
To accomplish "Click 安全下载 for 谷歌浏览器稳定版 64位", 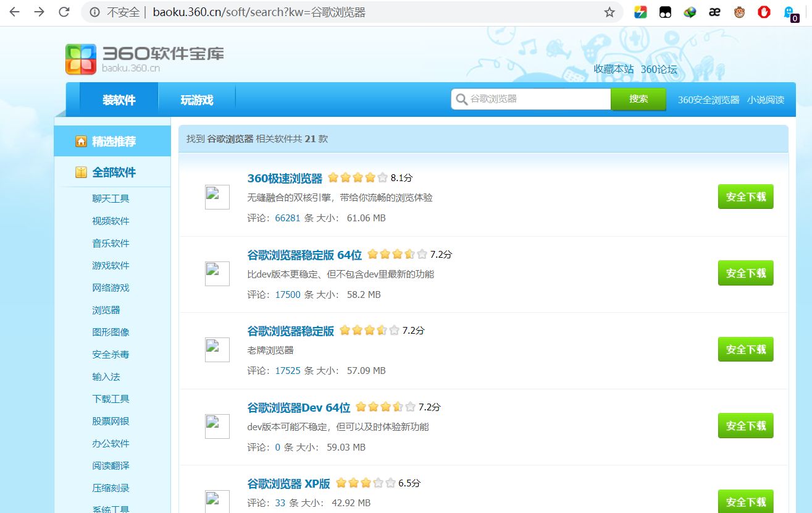I will click(x=745, y=273).
